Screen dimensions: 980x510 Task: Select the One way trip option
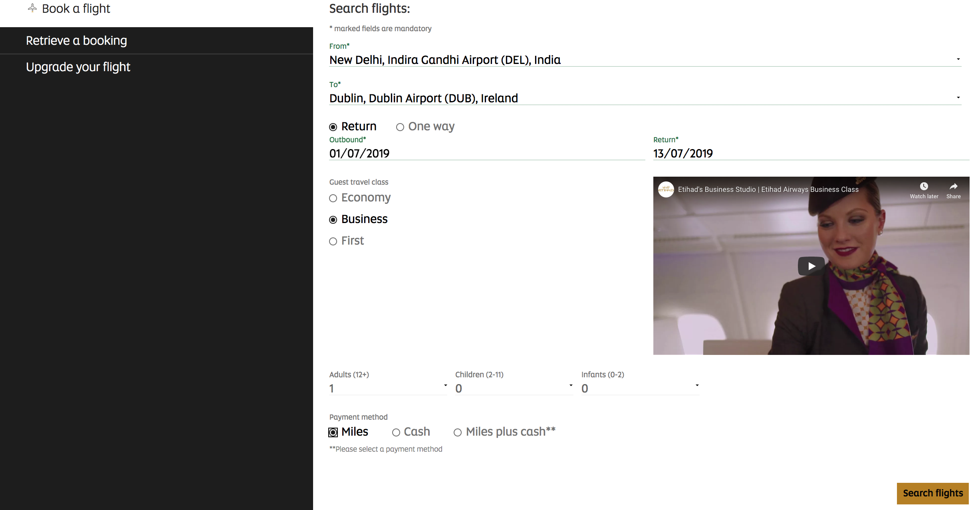(400, 127)
